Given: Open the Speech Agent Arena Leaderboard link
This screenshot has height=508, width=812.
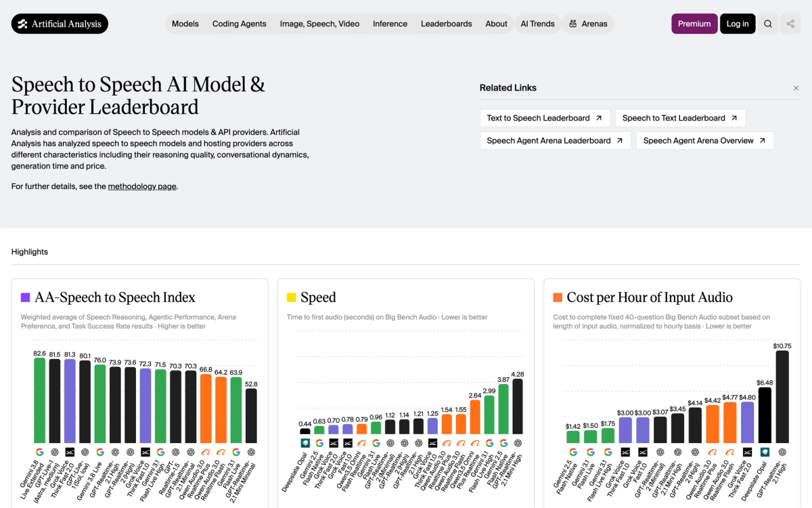Looking at the screenshot, I should [x=556, y=141].
